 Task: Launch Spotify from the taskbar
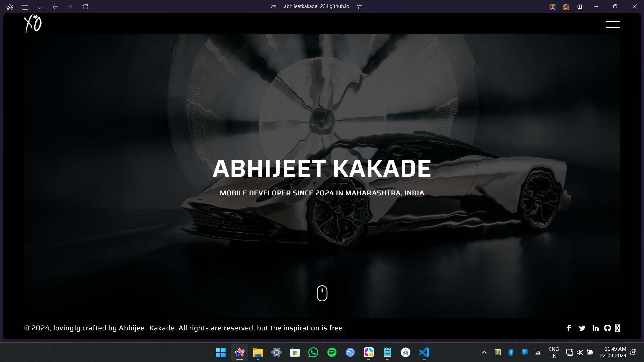pyautogui.click(x=332, y=352)
